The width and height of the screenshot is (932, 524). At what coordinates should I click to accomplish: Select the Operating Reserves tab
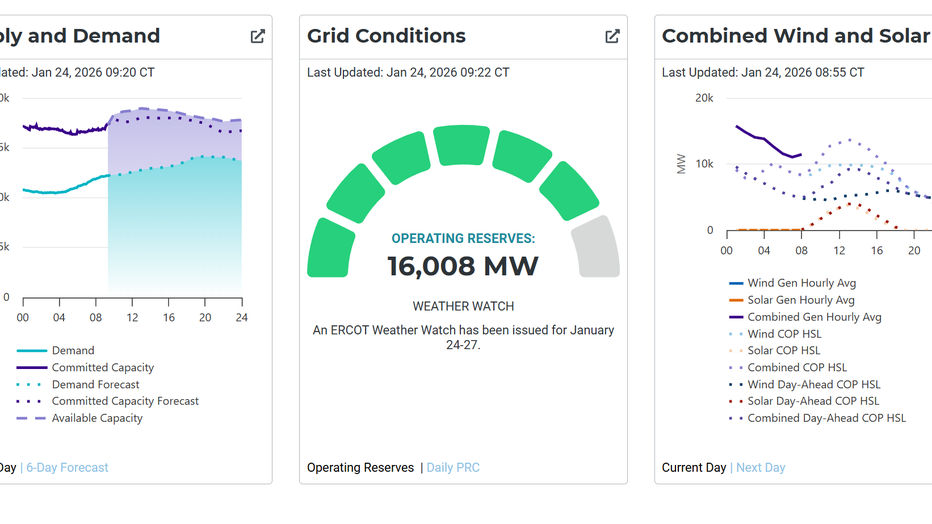360,467
